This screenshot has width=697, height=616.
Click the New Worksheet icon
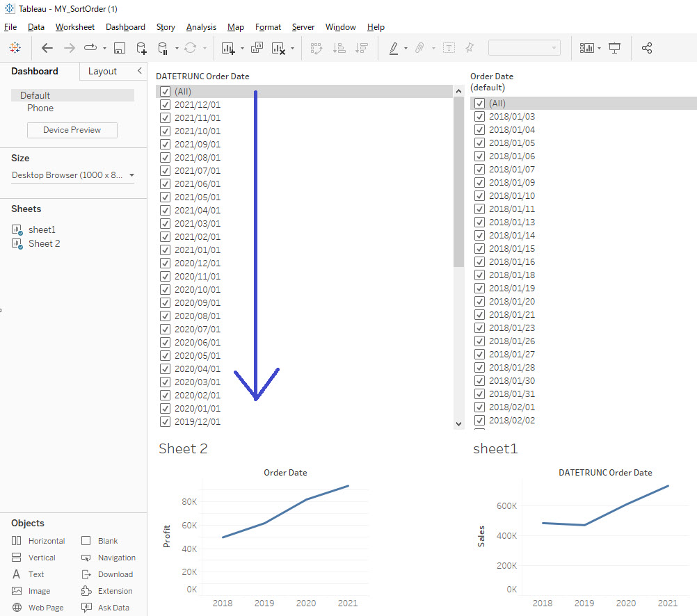click(228, 48)
